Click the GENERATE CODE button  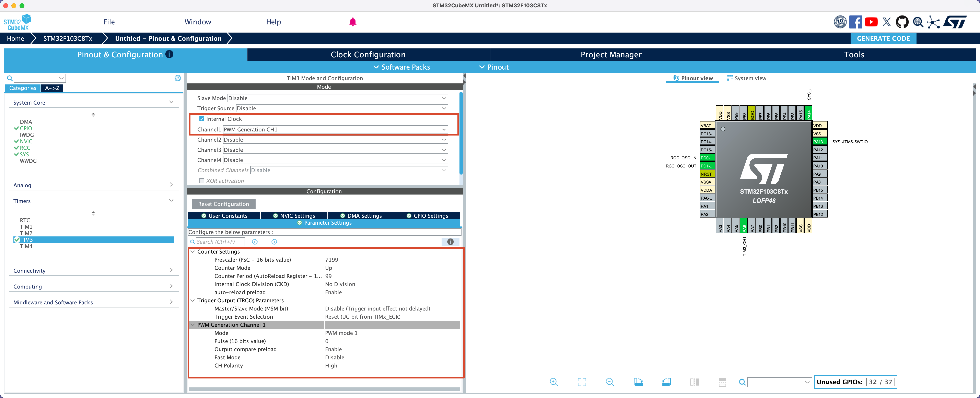(883, 38)
